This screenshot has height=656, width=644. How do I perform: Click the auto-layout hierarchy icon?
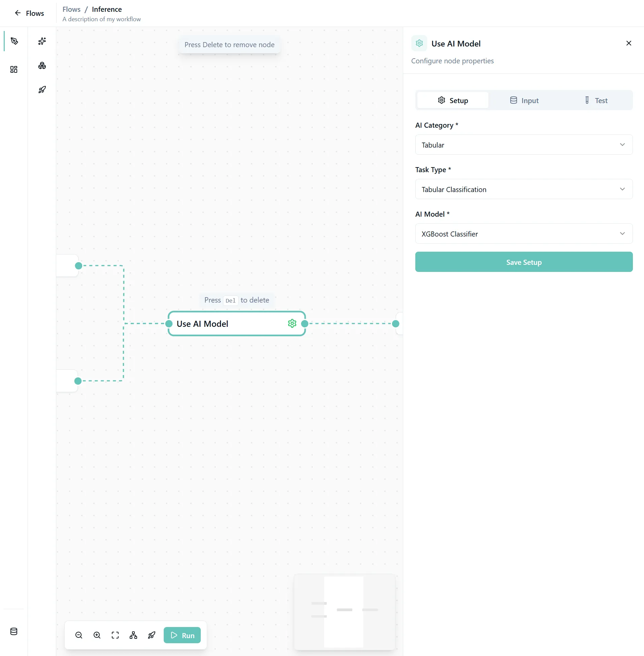pos(133,635)
